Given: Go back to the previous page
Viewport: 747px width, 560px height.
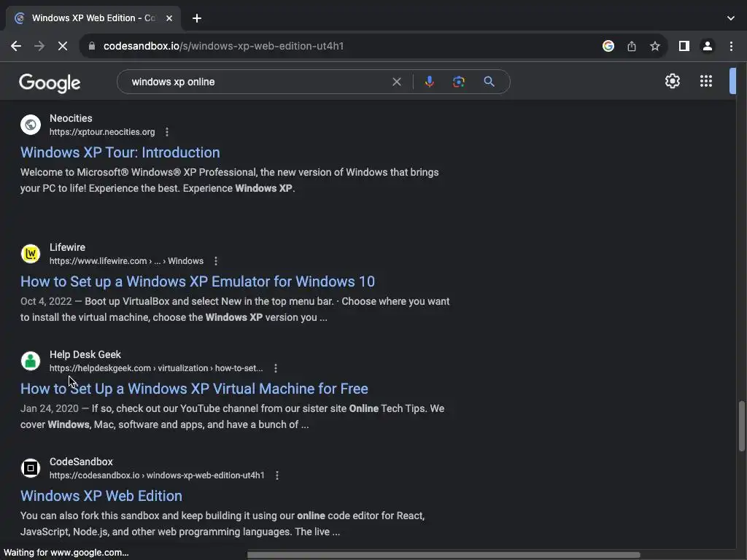Looking at the screenshot, I should tap(16, 46).
